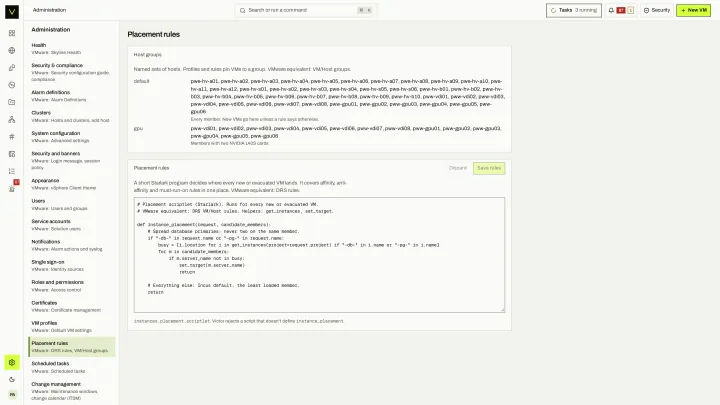The width and height of the screenshot is (720, 405).
Task: Select Roles and permissions
Action: (x=71, y=286)
